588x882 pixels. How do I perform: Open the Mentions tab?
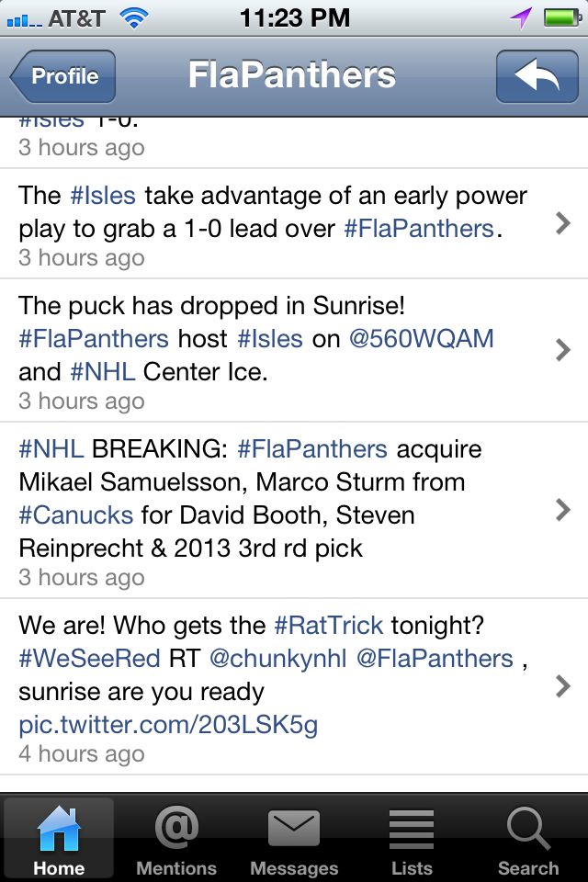tap(176, 837)
